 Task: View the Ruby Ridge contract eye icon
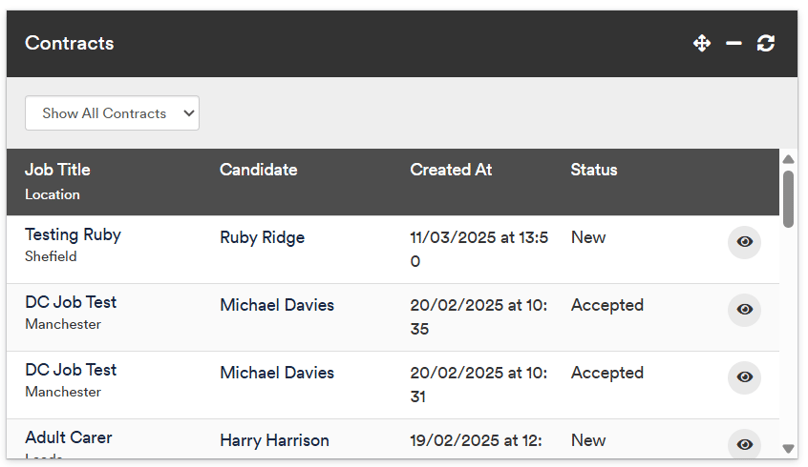click(744, 242)
